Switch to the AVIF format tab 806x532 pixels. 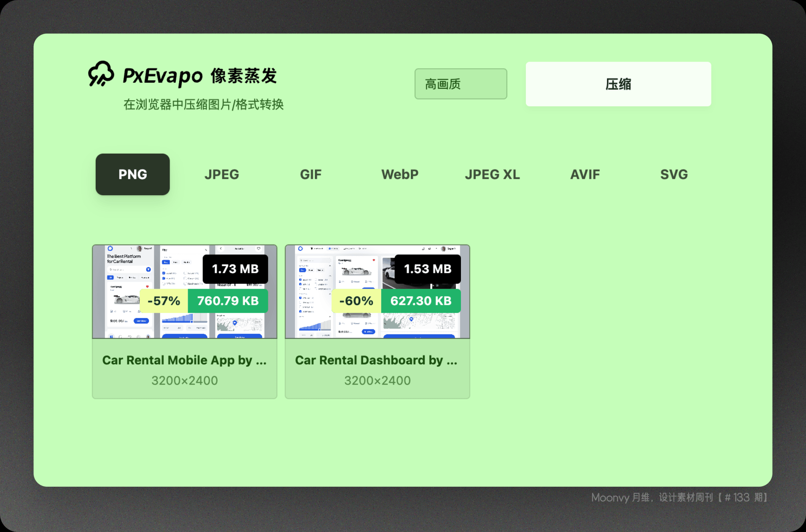[x=585, y=174]
